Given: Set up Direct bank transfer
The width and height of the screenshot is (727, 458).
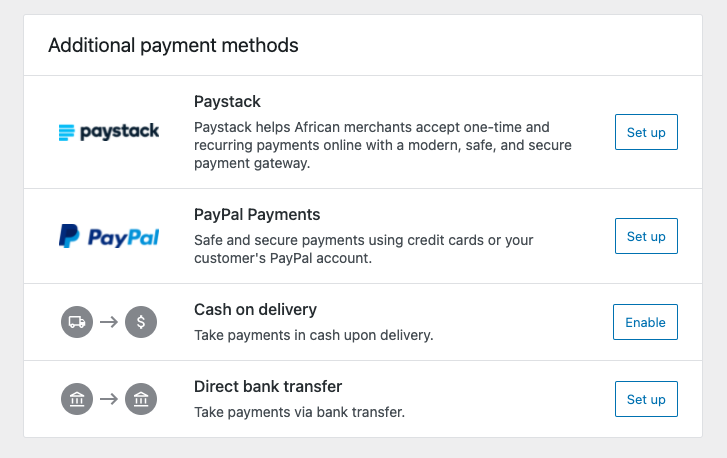Looking at the screenshot, I should (x=646, y=399).
